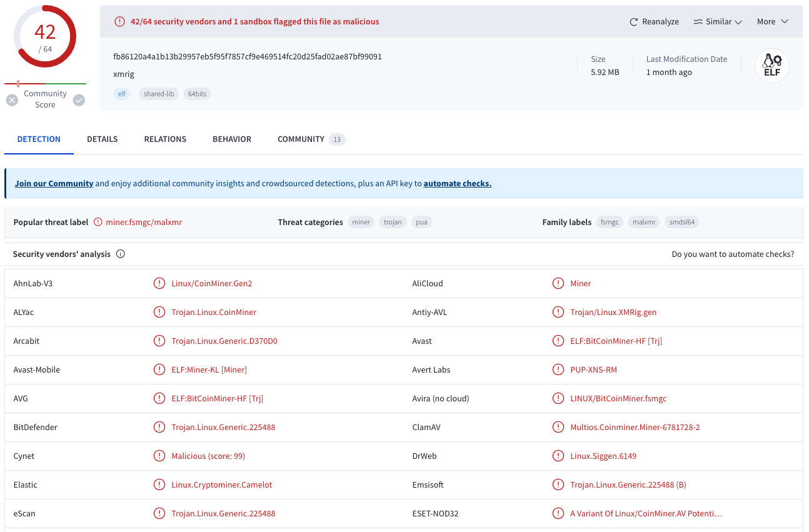The height and width of the screenshot is (532, 809).
Task: Click the Avert Labs detection alert icon
Action: click(x=558, y=370)
